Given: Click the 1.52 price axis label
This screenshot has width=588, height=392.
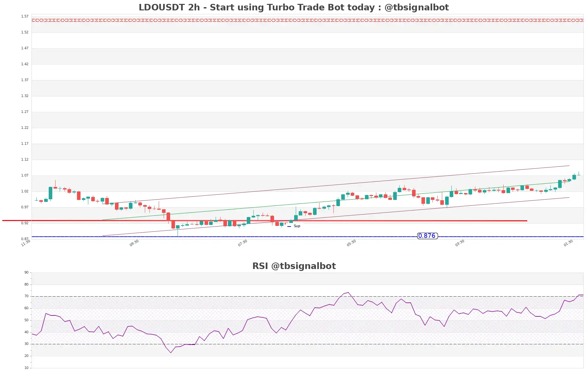Looking at the screenshot, I should [x=25, y=32].
